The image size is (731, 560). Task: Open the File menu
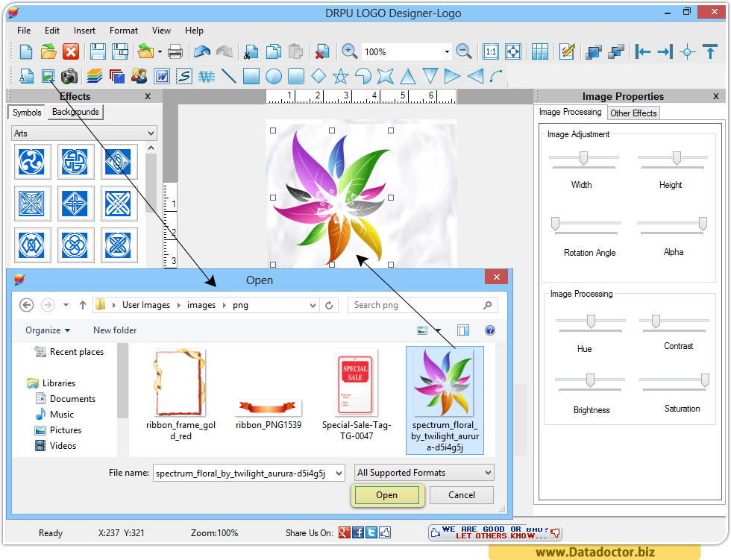24,31
